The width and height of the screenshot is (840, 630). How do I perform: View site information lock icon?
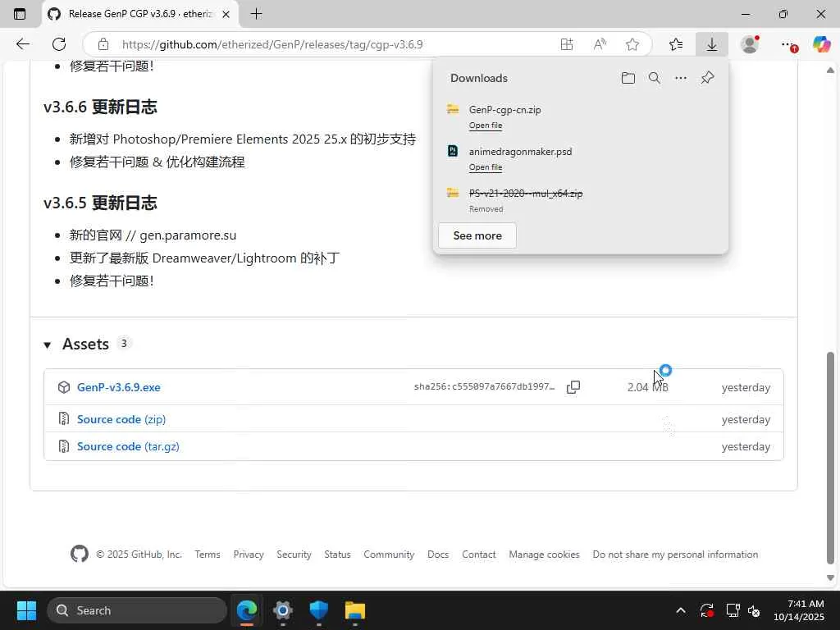103,44
